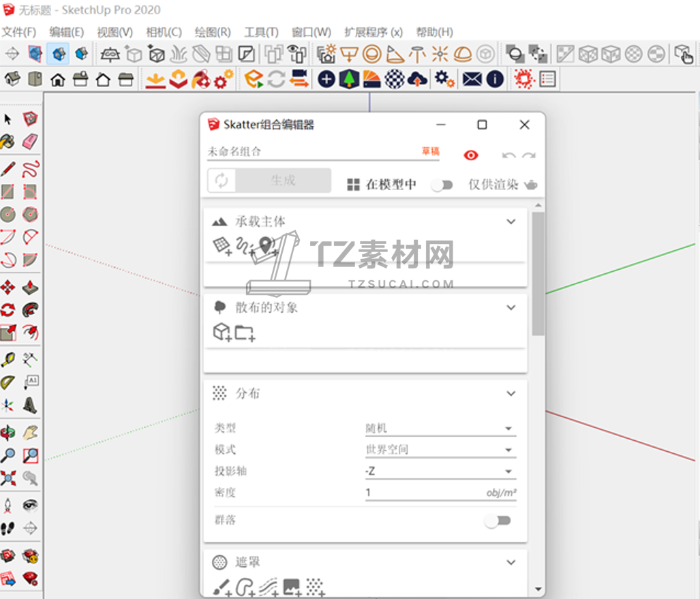Screen dimensions: 700x599
Task: Click the cloud upload toolbar icon
Action: pos(417,80)
